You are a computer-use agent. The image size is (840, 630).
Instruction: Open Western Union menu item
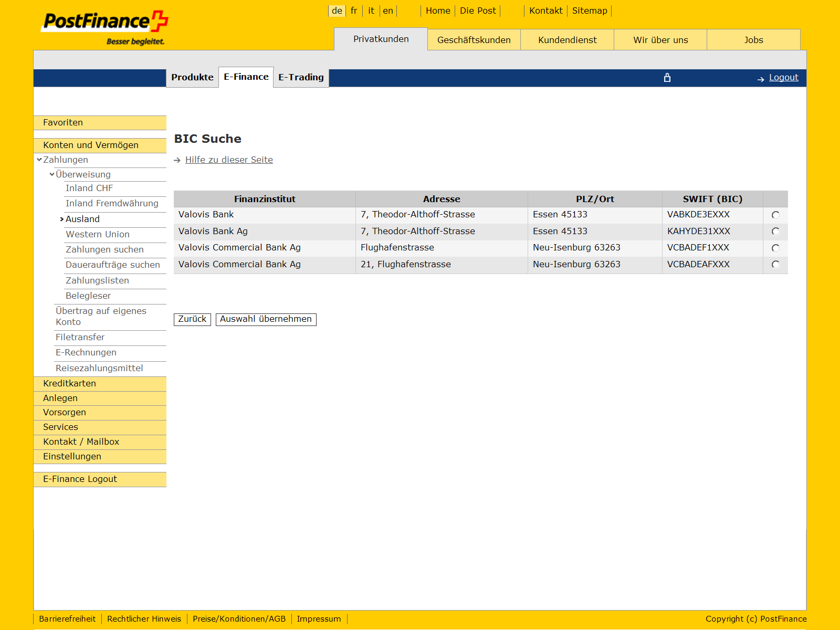(x=98, y=234)
